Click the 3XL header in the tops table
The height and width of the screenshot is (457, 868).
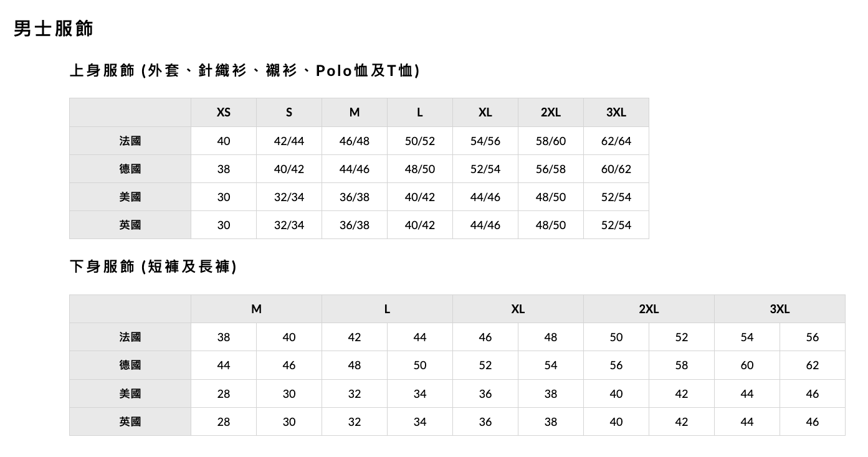click(616, 113)
